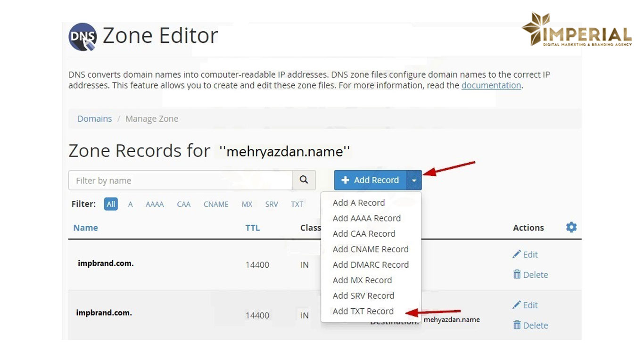The width and height of the screenshot is (644, 362).
Task: Filter records by All types
Action: [111, 204]
